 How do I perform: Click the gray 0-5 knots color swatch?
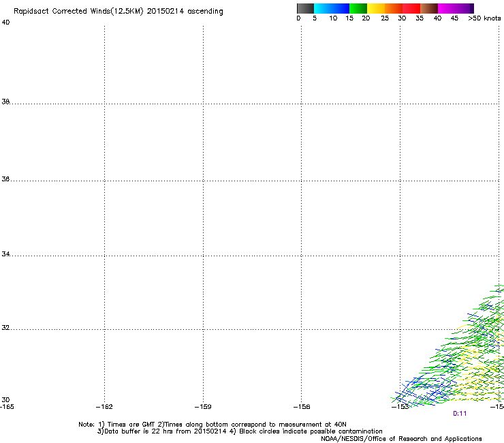[x=305, y=8]
